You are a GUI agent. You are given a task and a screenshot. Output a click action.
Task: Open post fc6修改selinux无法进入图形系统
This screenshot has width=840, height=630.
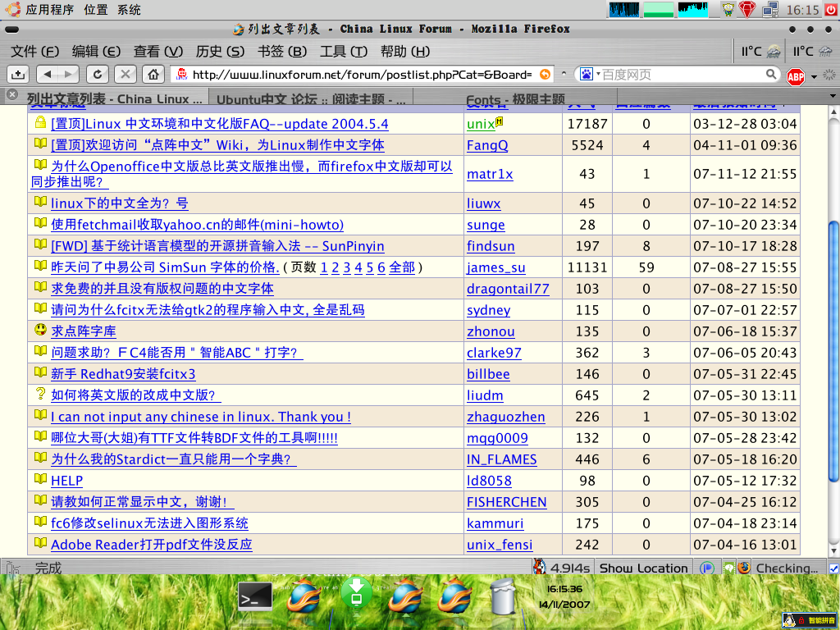click(x=149, y=523)
